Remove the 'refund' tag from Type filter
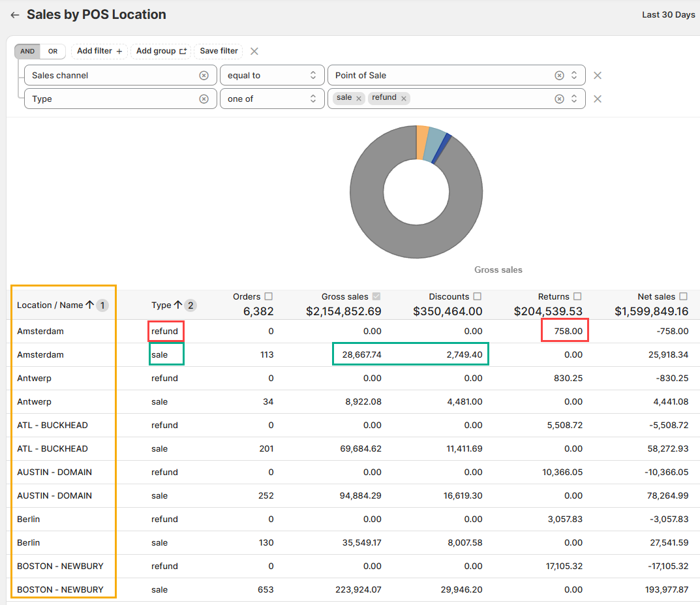The height and width of the screenshot is (605, 700). [404, 99]
